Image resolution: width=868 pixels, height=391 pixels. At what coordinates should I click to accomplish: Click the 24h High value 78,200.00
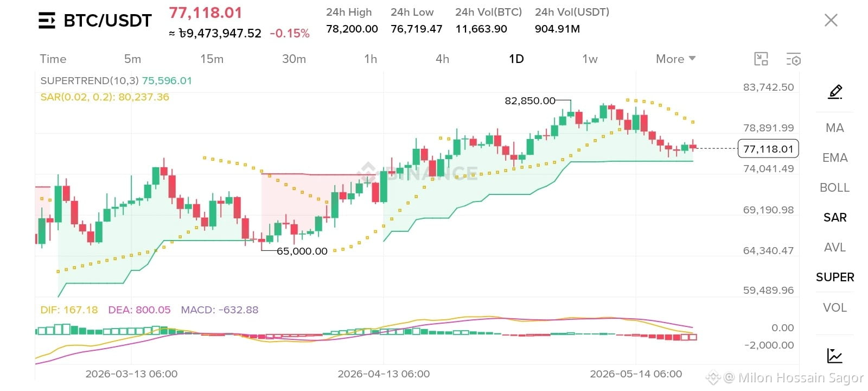[x=352, y=29]
